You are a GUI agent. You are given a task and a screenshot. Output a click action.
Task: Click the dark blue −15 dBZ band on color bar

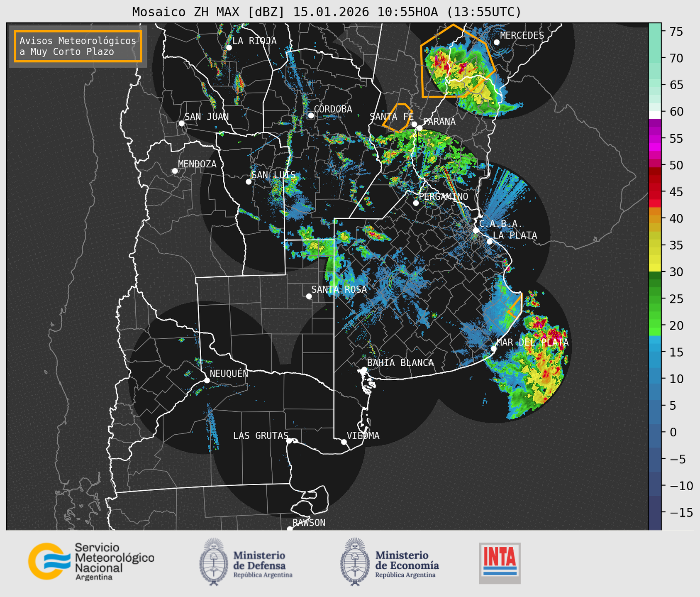click(x=655, y=512)
